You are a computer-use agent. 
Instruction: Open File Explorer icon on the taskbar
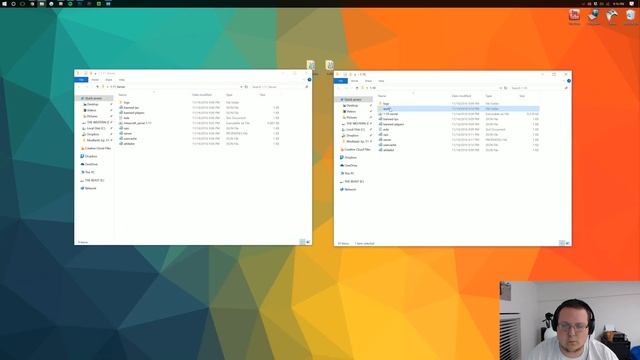pos(42,4)
